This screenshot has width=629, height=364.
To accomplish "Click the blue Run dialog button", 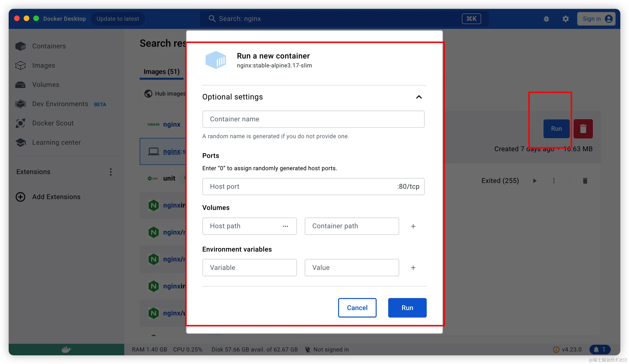I will [x=407, y=308].
